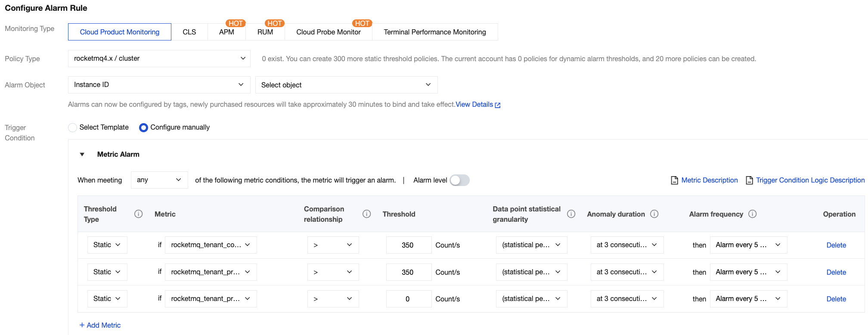This screenshot has width=868, height=335.
Task: Delete the first metric condition row
Action: click(836, 245)
